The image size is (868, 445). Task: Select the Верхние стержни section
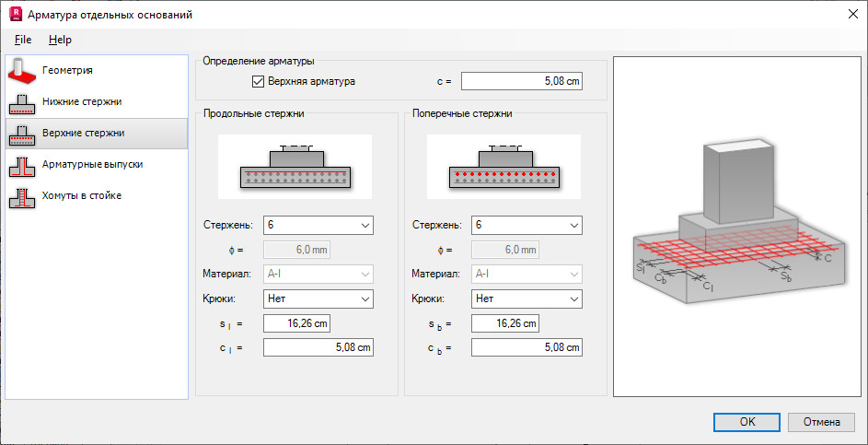point(97,134)
